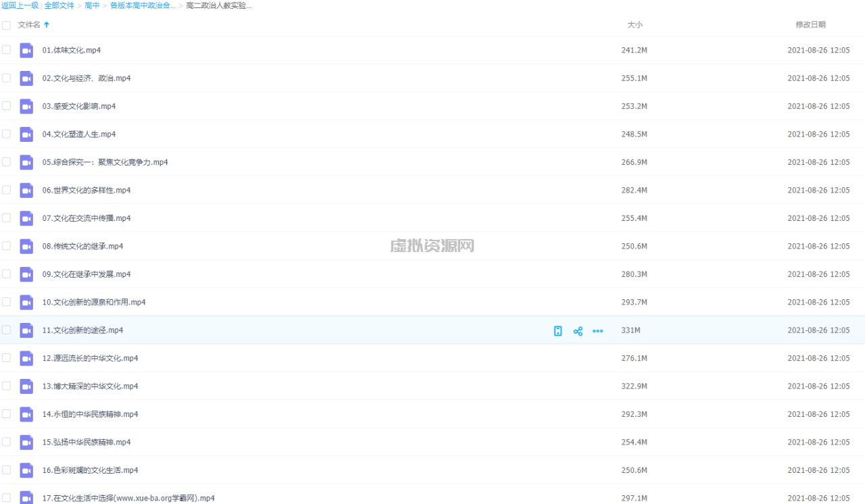
Task: Click the share icon on row 11
Action: [578, 331]
